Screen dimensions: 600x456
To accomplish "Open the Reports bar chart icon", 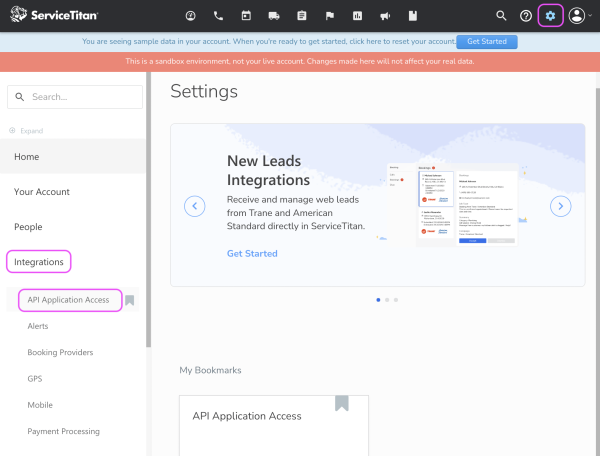I will tap(358, 16).
